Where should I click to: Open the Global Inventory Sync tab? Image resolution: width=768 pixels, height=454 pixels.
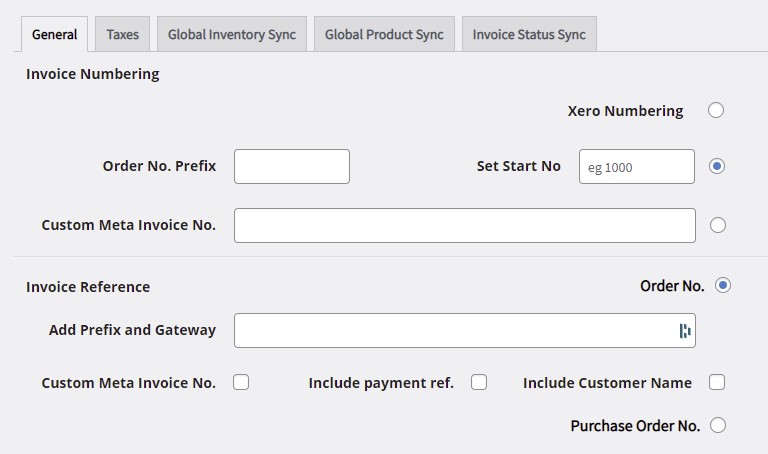pos(232,34)
